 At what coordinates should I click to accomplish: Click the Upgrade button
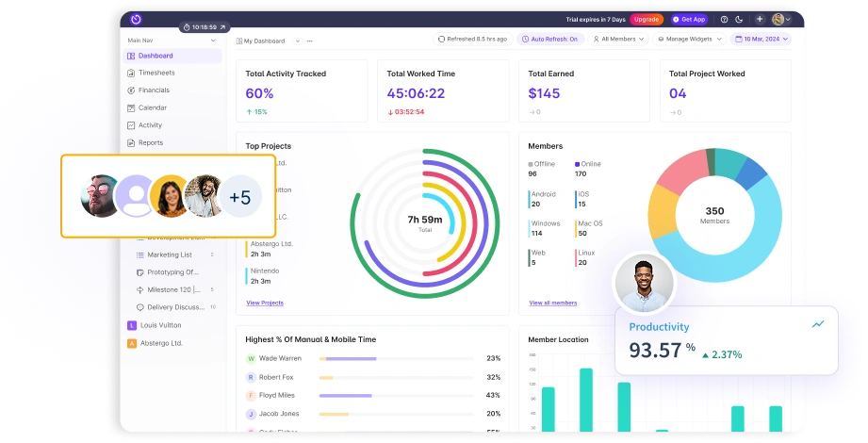pyautogui.click(x=647, y=19)
